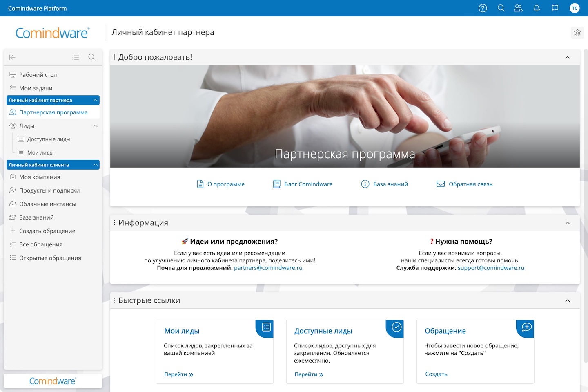Click the support@comindware.ru email link
This screenshot has width=588, height=392.
[x=491, y=268]
